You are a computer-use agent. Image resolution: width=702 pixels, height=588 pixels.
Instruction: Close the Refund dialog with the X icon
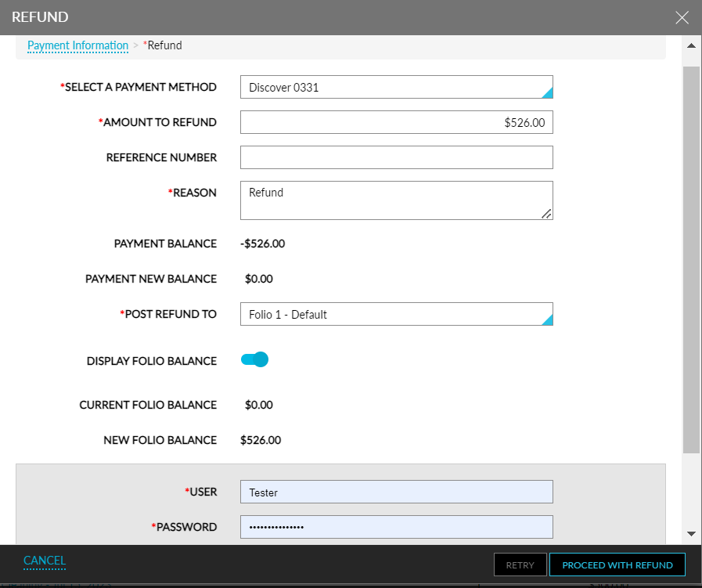(x=682, y=17)
